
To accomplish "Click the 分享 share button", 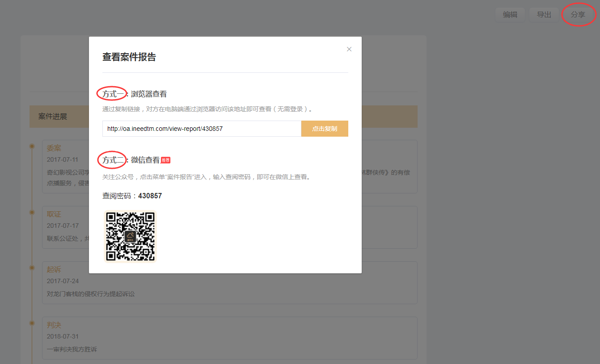I will [578, 14].
